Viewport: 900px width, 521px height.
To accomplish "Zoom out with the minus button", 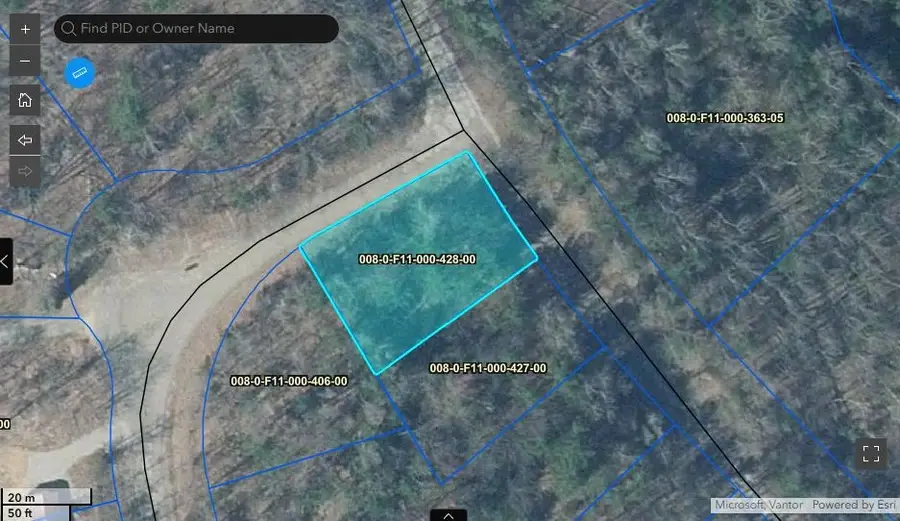I will click(x=25, y=61).
